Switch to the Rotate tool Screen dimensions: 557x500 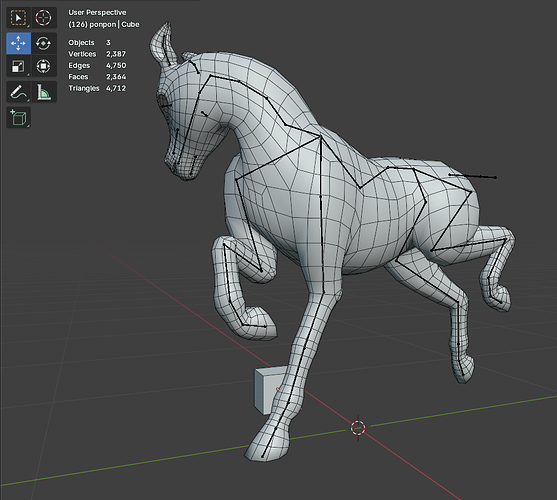(44, 43)
